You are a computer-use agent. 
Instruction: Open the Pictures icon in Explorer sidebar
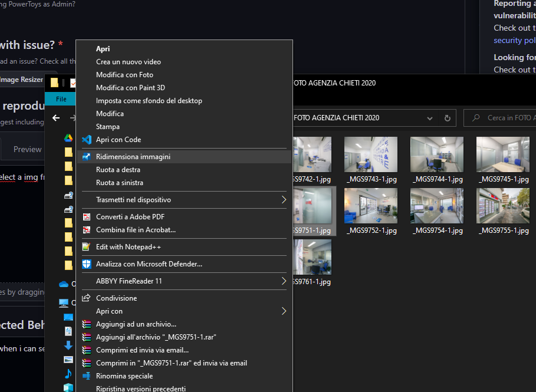coord(68,360)
